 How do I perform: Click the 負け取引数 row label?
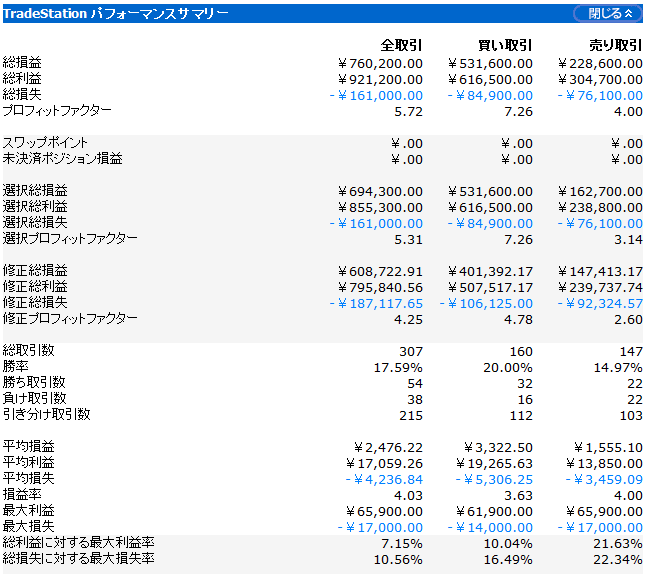pos(34,399)
